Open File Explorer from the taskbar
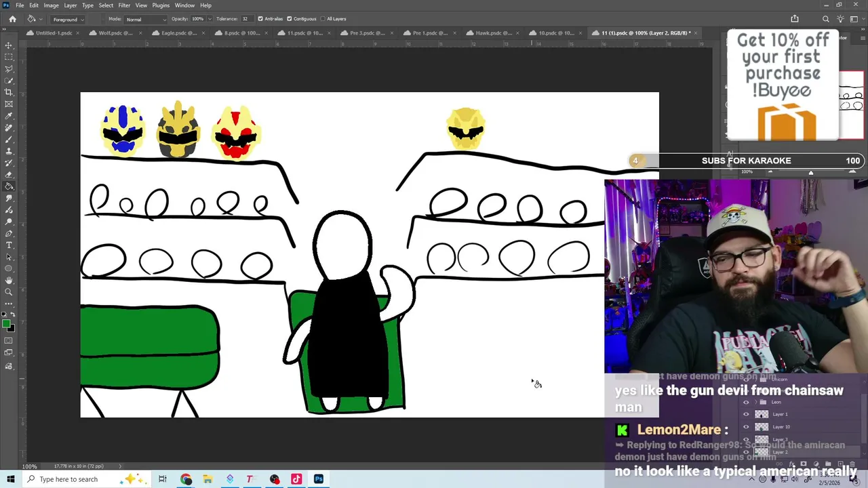Viewport: 868px width, 488px height. coord(208,479)
